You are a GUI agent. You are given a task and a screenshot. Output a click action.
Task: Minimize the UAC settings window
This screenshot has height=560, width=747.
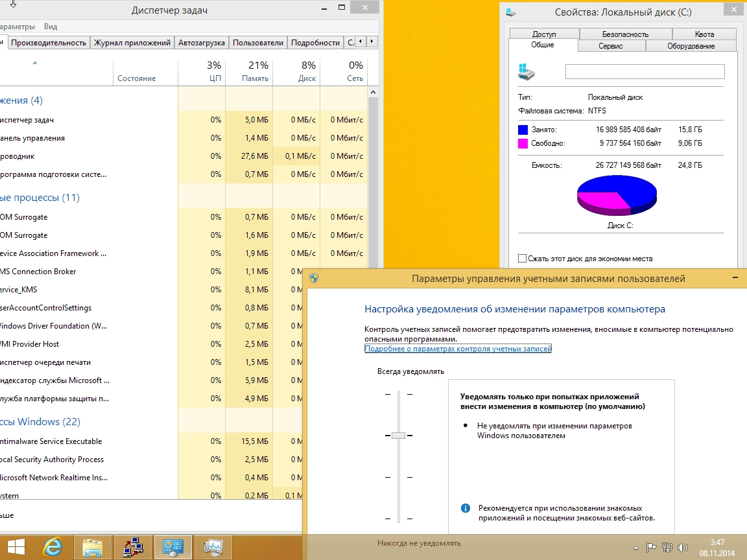pos(735,277)
